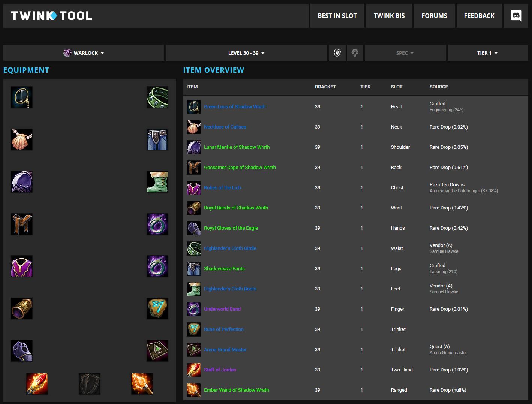The height and width of the screenshot is (404, 532).
Task: Open Arena Grand Master link
Action: (x=225, y=350)
